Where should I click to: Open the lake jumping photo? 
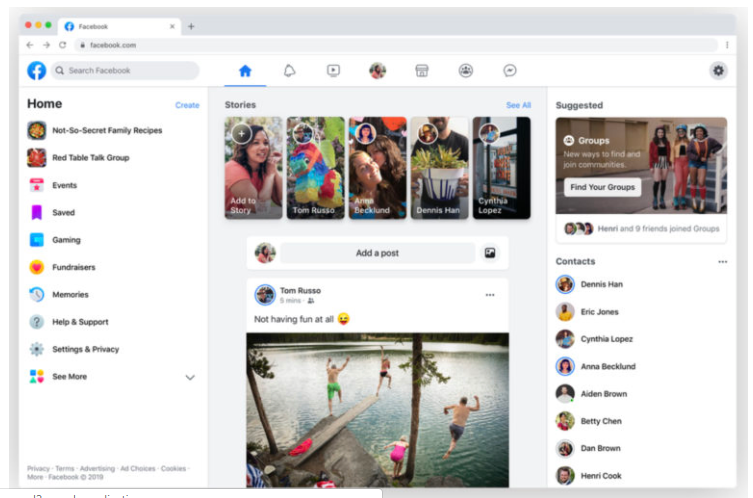(x=377, y=411)
